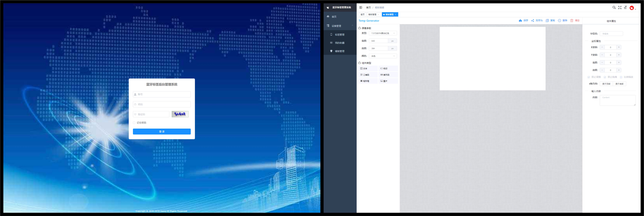Screen dimensions: 644x216
Task: Click the 复制 copy button
Action: click(x=550, y=20)
